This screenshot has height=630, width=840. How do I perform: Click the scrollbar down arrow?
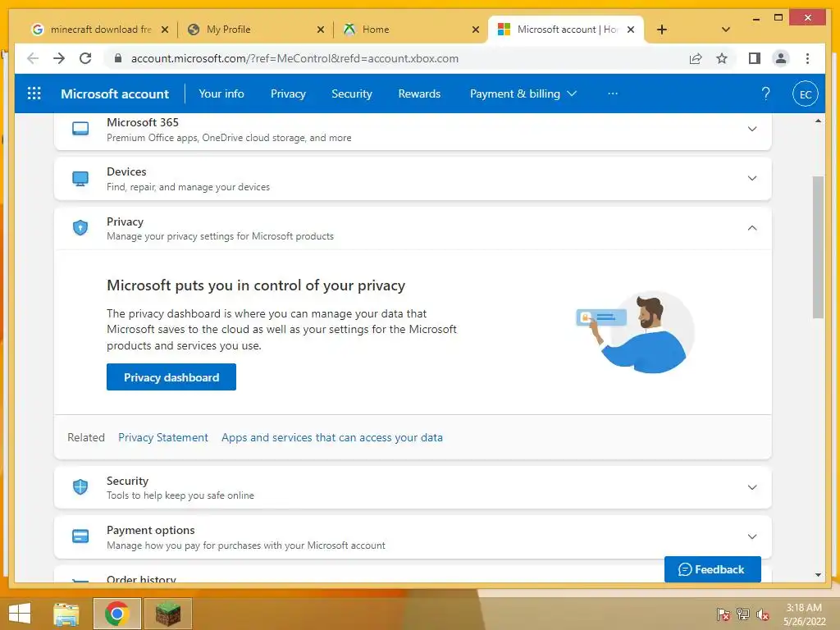tap(818, 575)
